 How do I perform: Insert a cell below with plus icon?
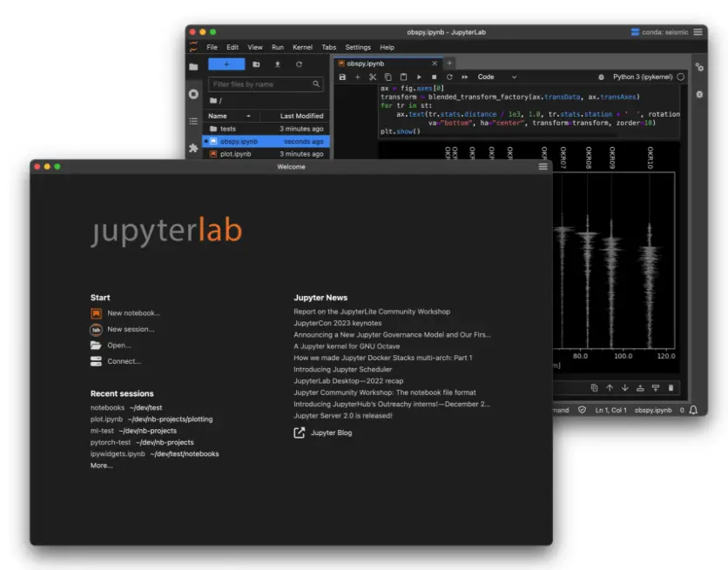358,77
